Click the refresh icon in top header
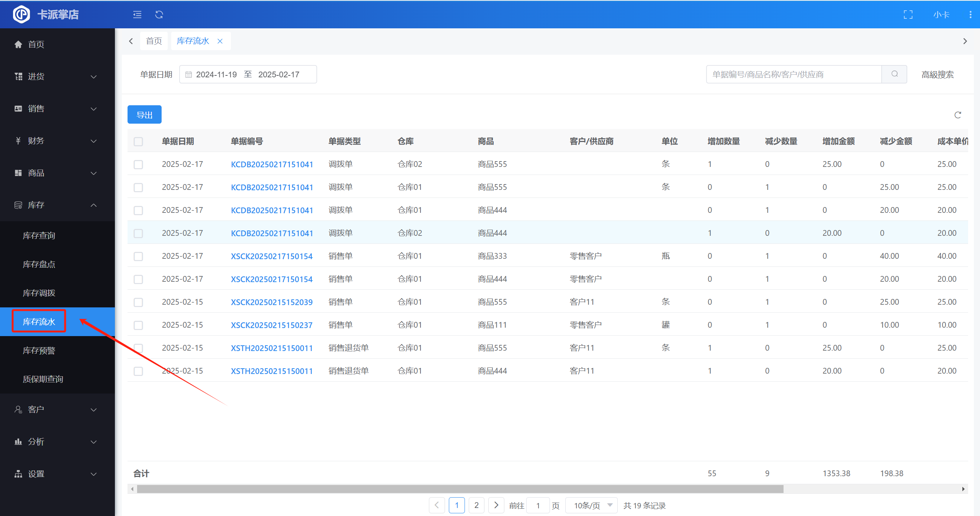 159,15
